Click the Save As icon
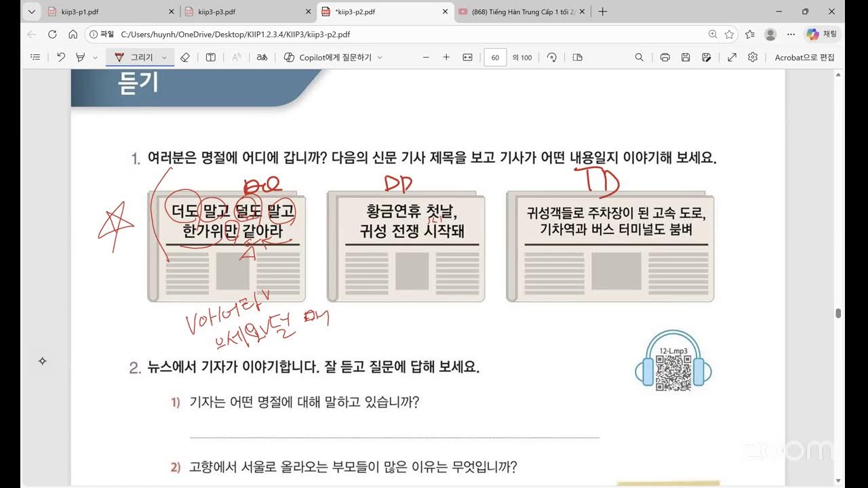This screenshot has height=488, width=868. [x=707, y=58]
